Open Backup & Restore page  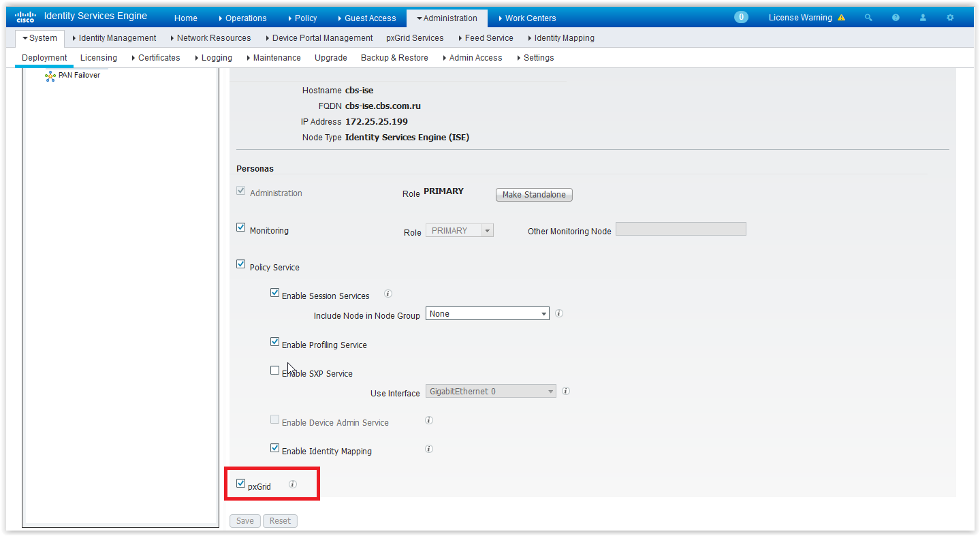pos(394,58)
